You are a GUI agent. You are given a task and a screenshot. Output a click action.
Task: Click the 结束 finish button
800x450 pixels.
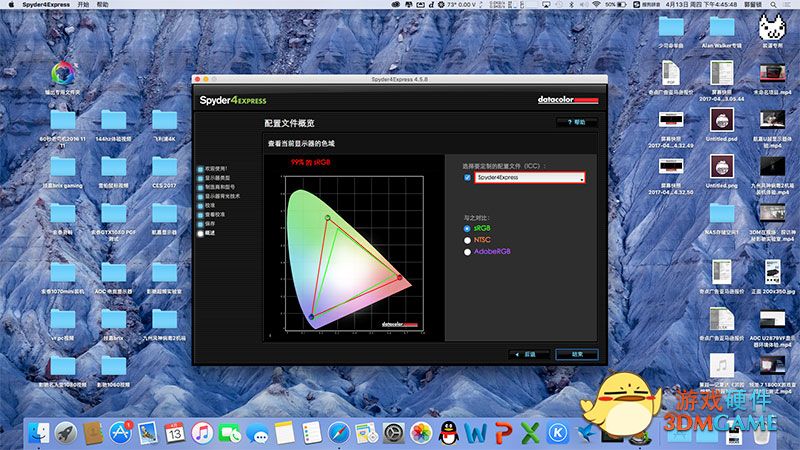(x=577, y=354)
